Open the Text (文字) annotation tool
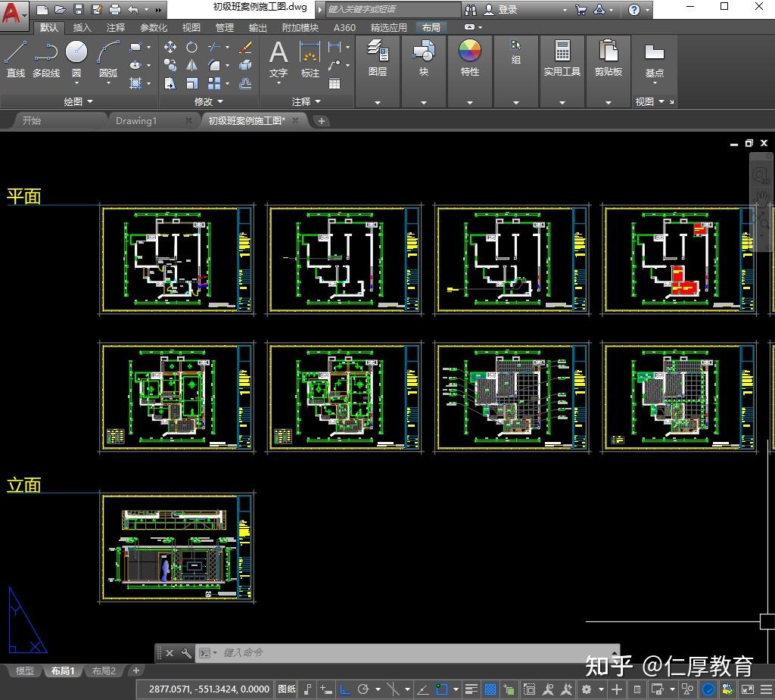Image resolution: width=775 pixels, height=700 pixels. coord(279,60)
